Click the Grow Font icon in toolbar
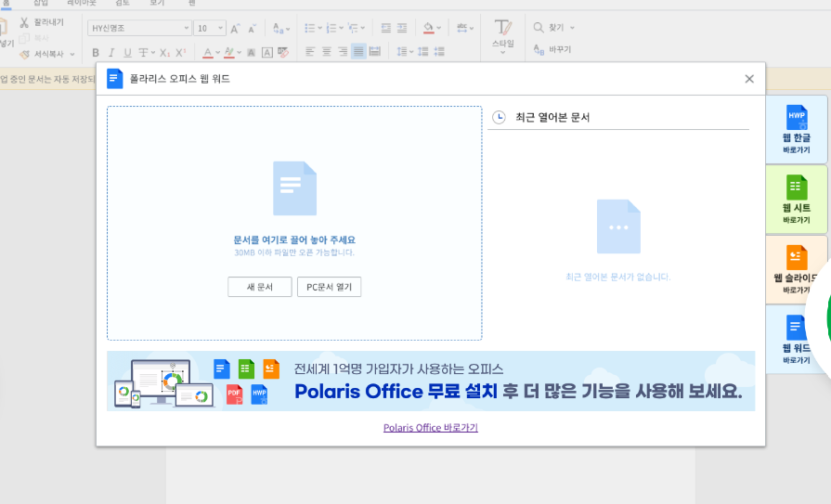The width and height of the screenshot is (831, 504). [235, 28]
